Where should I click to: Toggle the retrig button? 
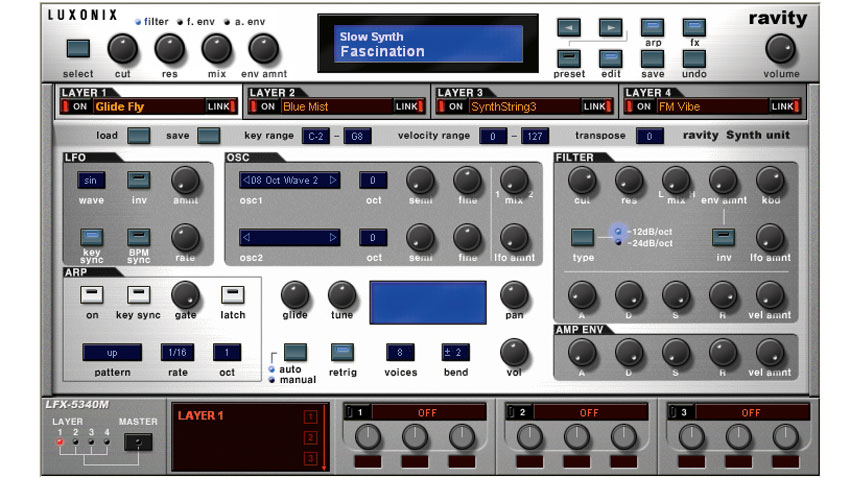[342, 352]
